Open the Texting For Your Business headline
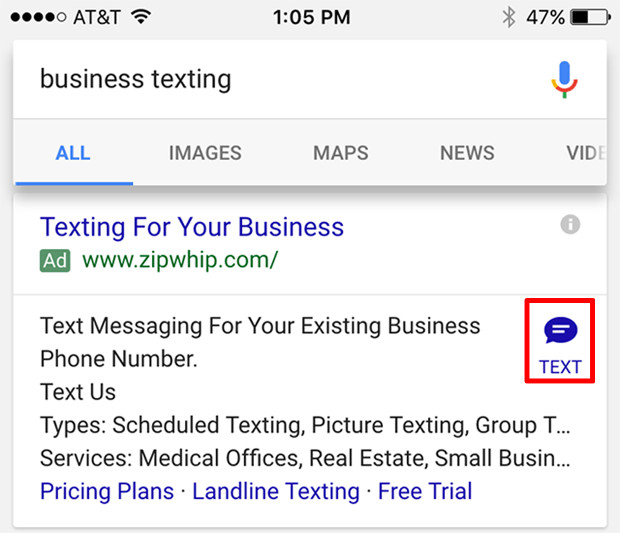The image size is (620, 533). 192,227
